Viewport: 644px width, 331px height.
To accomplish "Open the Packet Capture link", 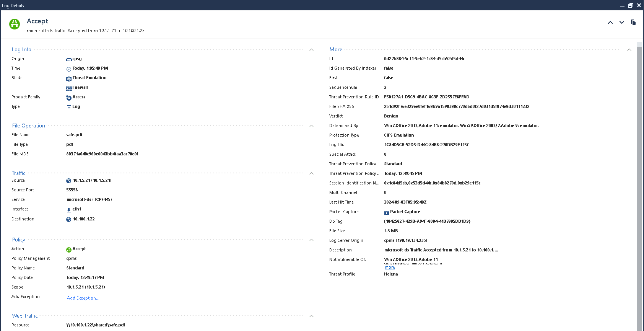I will pos(405,212).
